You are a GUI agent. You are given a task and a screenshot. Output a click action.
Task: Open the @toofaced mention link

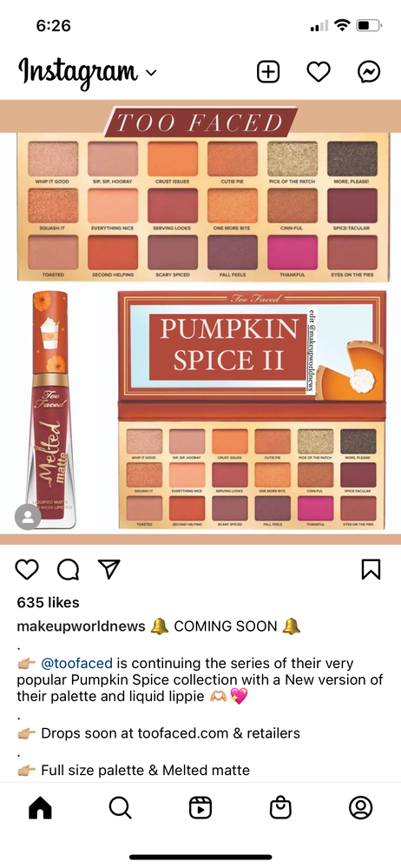tap(77, 663)
